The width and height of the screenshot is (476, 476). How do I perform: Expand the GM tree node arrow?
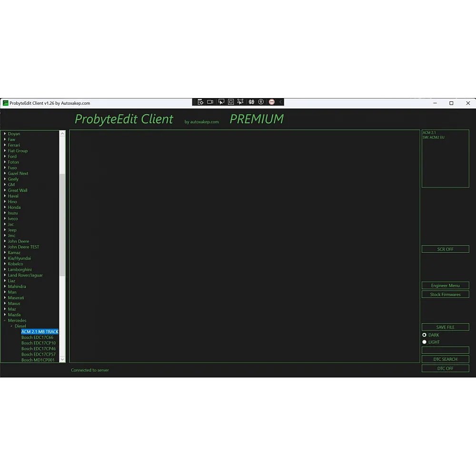[x=5, y=185]
